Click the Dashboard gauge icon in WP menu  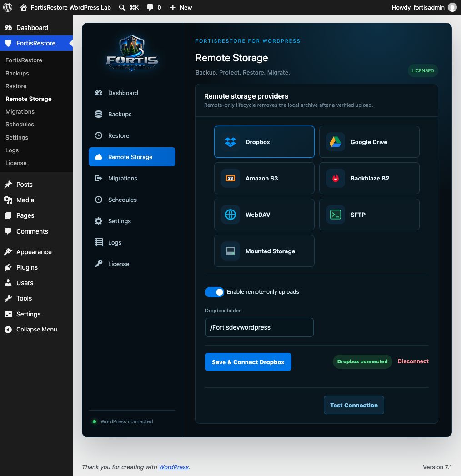point(8,28)
